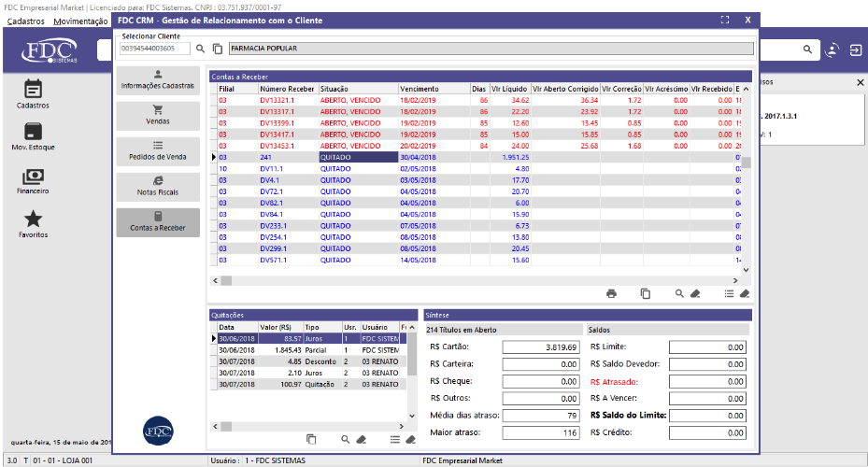Screen dimensions: 868x467
Task: Sort by the Filial column header
Action: click(237, 89)
